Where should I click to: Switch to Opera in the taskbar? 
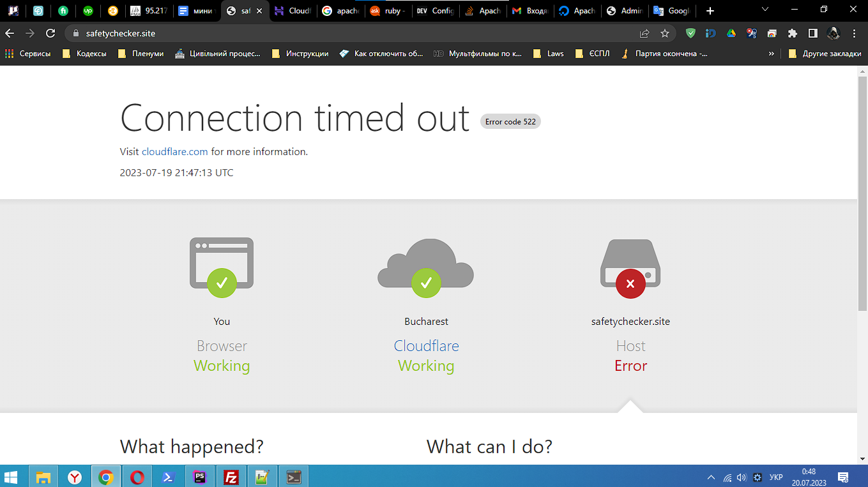(137, 477)
